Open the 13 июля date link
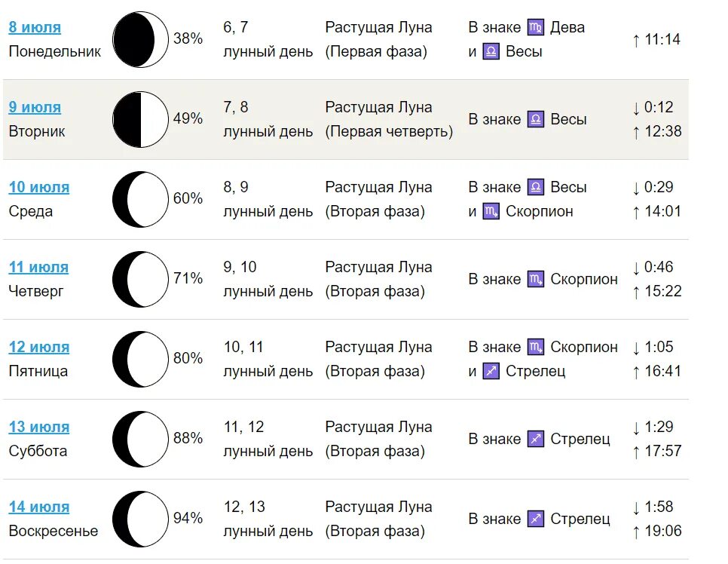This screenshot has width=728, height=564. coord(39,427)
